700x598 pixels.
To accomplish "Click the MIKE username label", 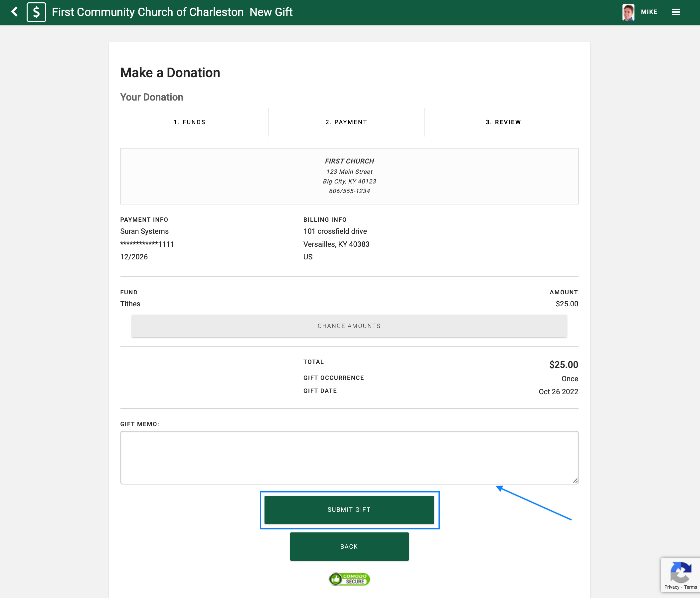I will [649, 12].
